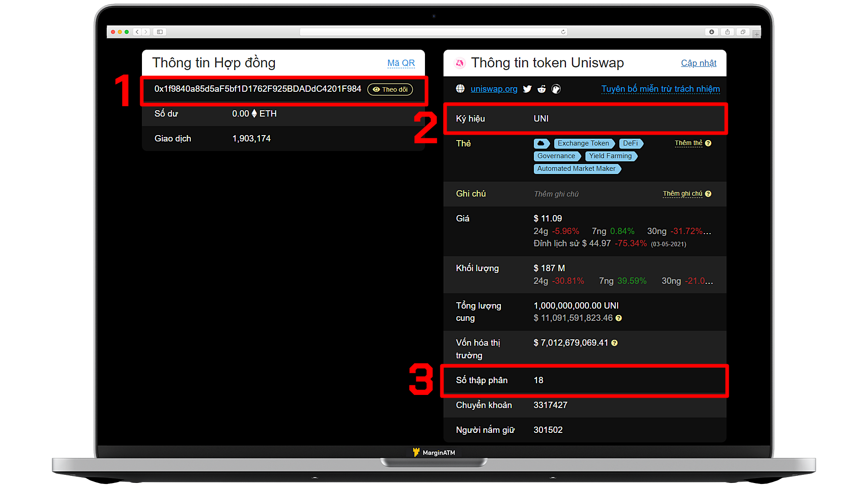Viewport: 868px width, 488px height.
Task: Click the cloud tag icon under Thẻ
Action: point(539,143)
